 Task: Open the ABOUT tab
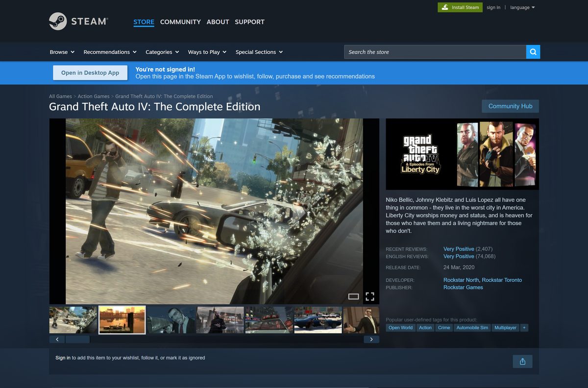coord(218,22)
